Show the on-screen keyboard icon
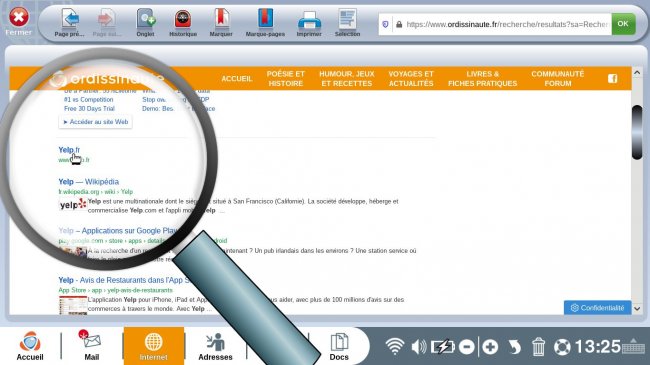Viewport: 650px width, 365px height. 633,346
